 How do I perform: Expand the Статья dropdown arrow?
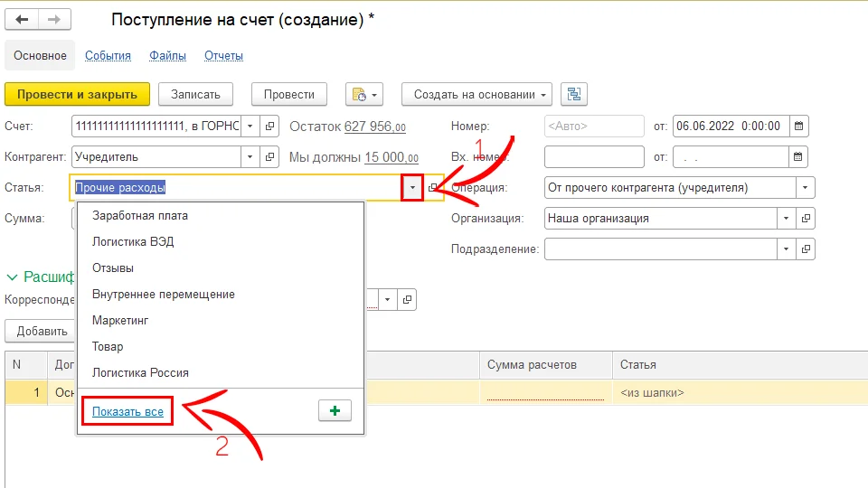pyautogui.click(x=412, y=187)
